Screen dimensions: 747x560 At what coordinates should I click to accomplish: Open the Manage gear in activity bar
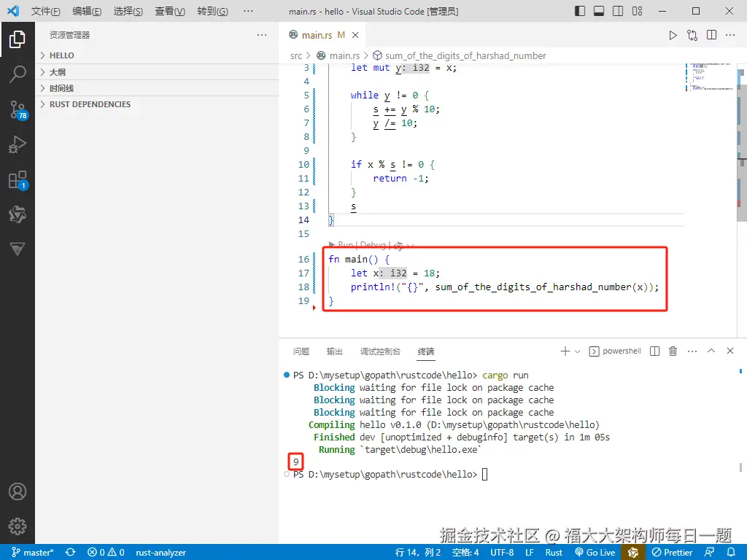tap(18, 526)
